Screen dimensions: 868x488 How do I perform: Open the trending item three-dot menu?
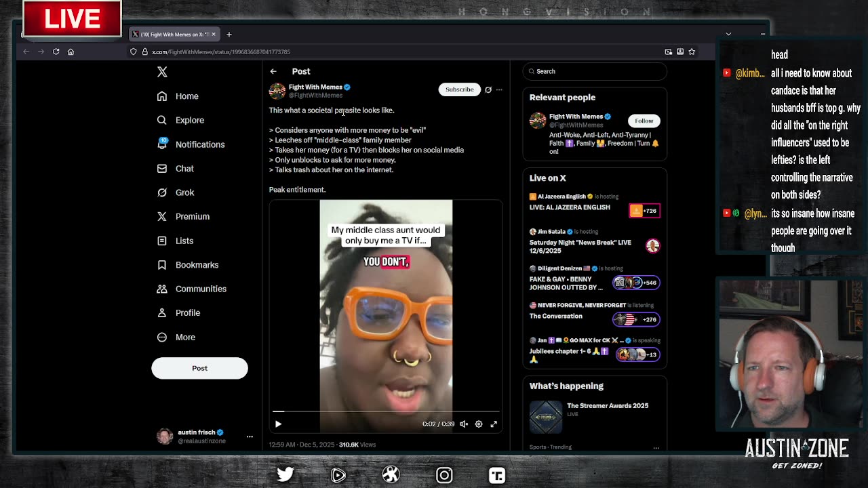click(x=656, y=447)
